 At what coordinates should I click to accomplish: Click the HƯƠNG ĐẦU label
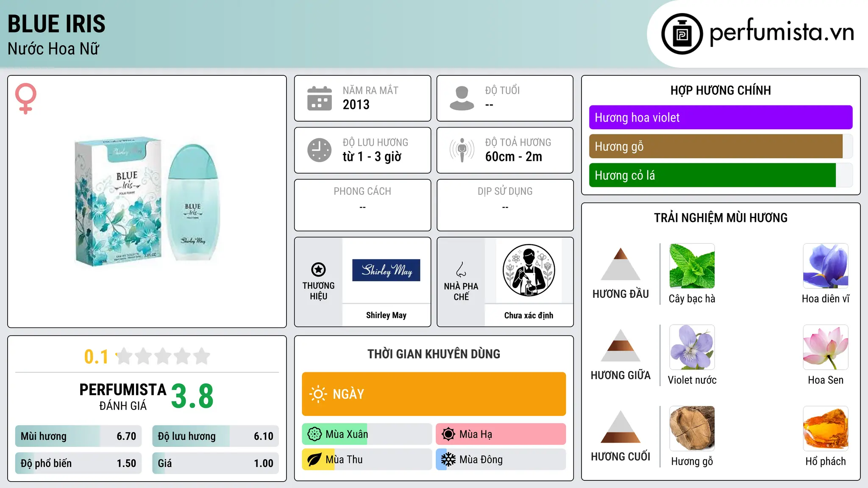[x=620, y=294]
